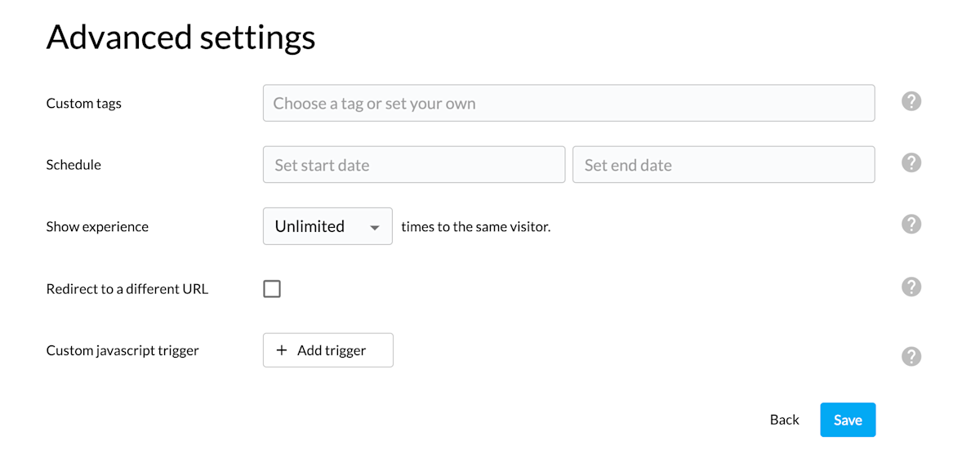Click the Custom javascript trigger label
The width and height of the screenshot is (980, 454).
tap(122, 351)
